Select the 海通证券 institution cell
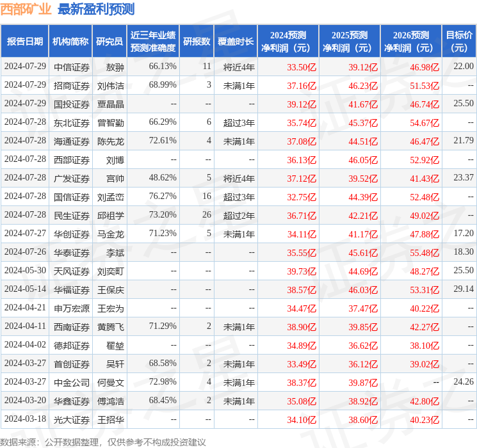This screenshot has width=477, height=448. [72, 141]
